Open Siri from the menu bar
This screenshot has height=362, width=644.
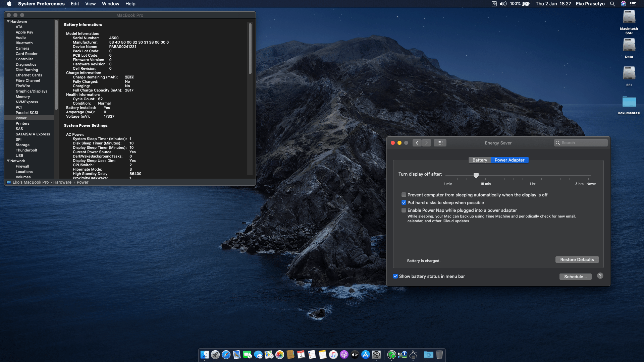[x=624, y=4]
